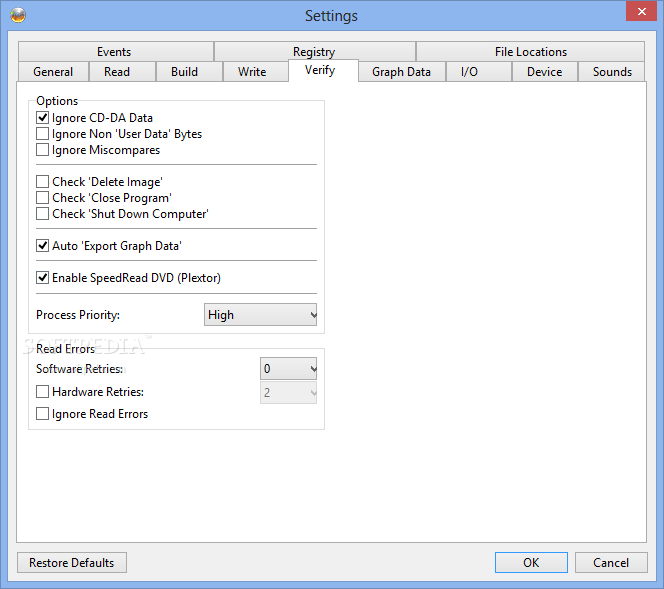
Task: Click the 'Read Errors' group heading
Action: click(66, 348)
